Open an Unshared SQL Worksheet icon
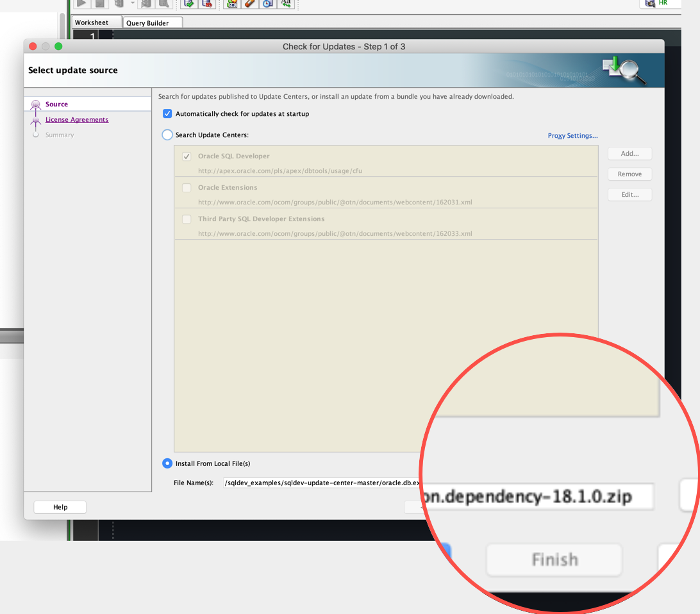This screenshot has width=700, height=614. (x=232, y=3)
